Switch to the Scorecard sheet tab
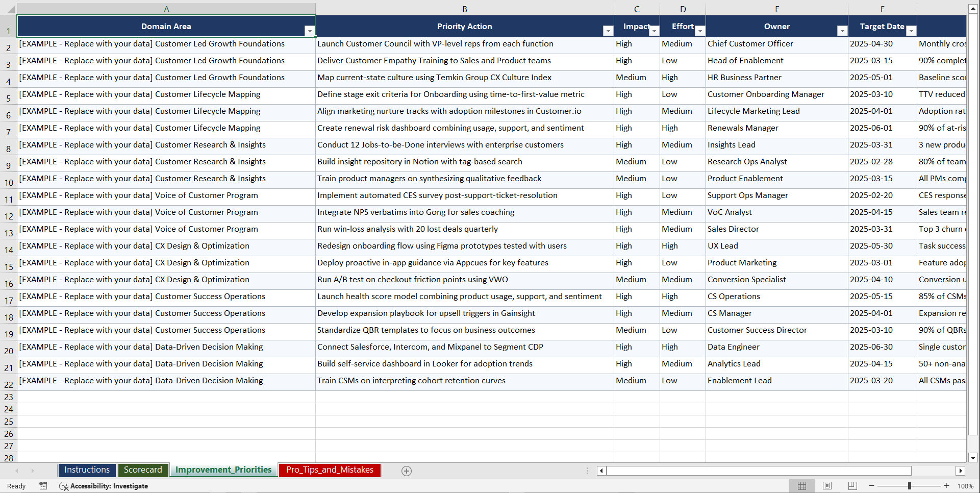The width and height of the screenshot is (980, 493). click(x=143, y=470)
